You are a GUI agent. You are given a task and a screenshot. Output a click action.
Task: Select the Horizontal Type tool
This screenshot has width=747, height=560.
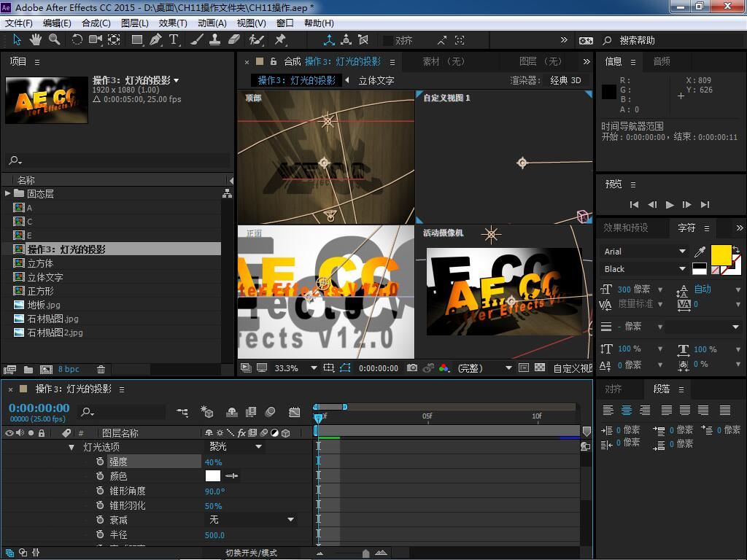(174, 40)
